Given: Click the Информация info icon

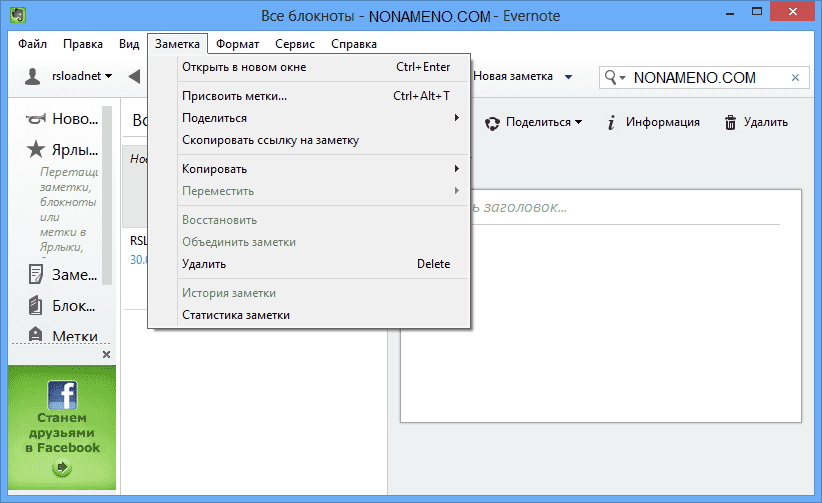Looking at the screenshot, I should (x=611, y=122).
